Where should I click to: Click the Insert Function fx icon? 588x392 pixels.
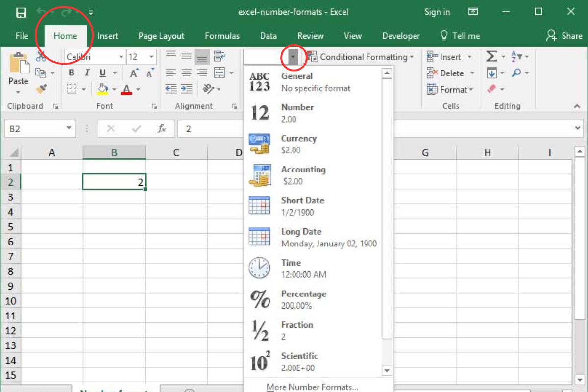pos(162,129)
